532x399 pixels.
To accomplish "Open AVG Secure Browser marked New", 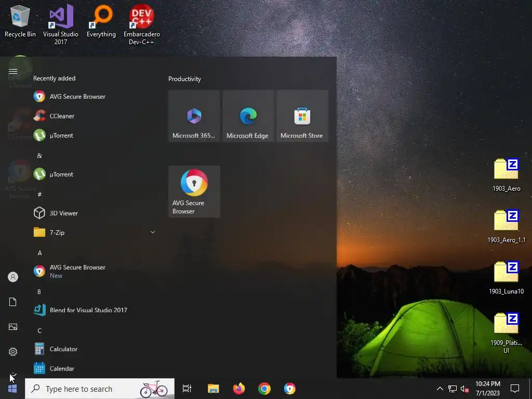I will pyautogui.click(x=95, y=271).
